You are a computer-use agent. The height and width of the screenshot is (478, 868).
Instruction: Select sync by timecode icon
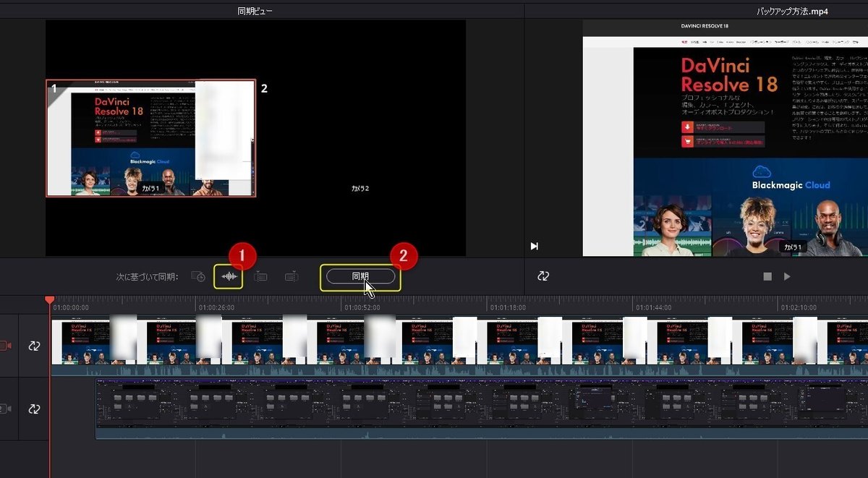(x=198, y=276)
